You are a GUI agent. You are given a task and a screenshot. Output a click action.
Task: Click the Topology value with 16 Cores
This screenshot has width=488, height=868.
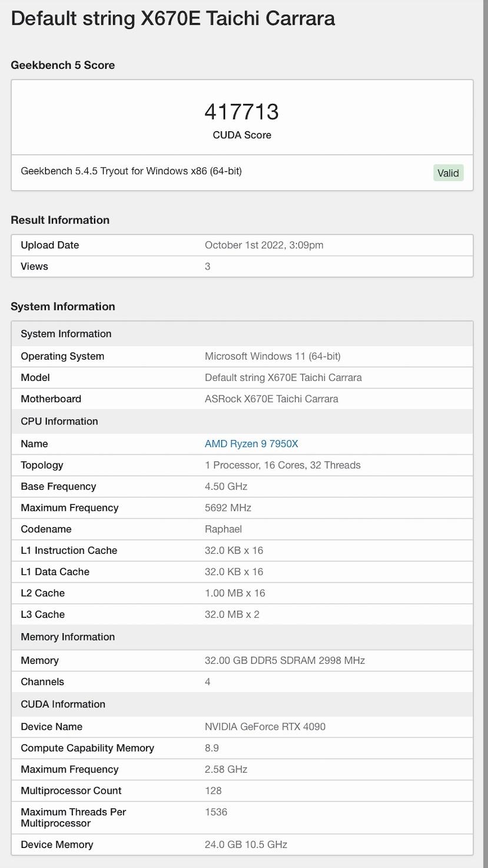point(283,465)
